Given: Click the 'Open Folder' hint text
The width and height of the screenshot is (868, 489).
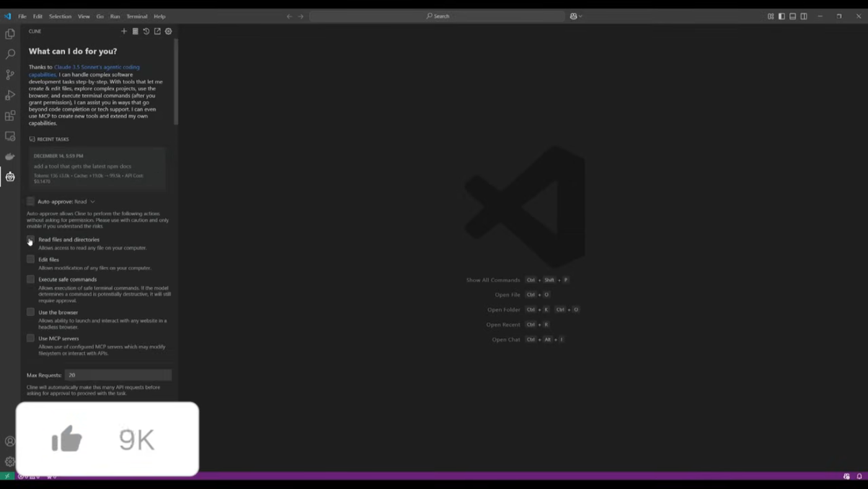Looking at the screenshot, I should (x=503, y=310).
